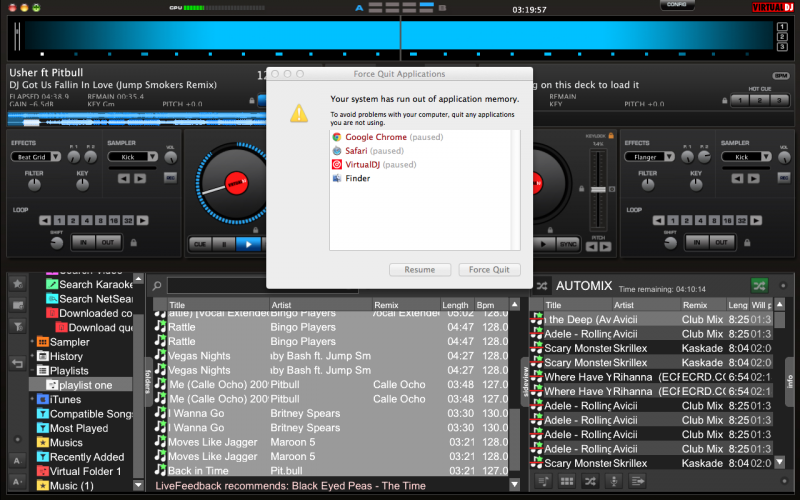Click left deck loop halve arrow
The width and height of the screenshot is (800, 500).
coord(45,220)
